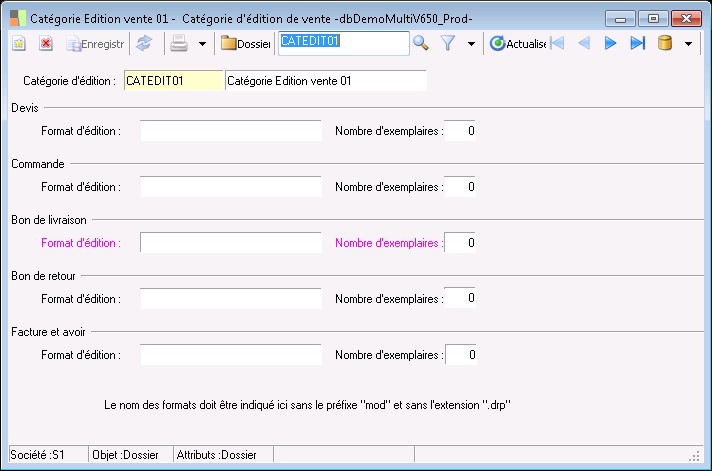Click the Commande Nombre d'exemplaires field
Viewport: 712px width, 471px height.
pyautogui.click(x=460, y=187)
